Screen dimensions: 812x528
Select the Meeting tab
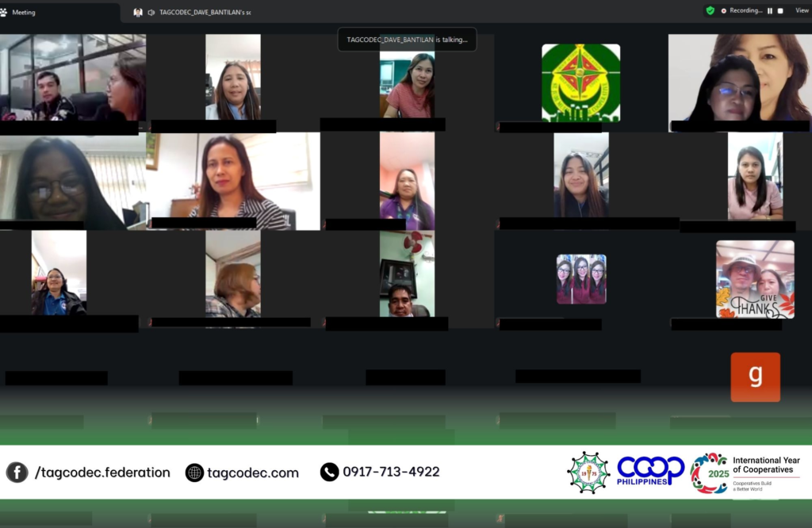point(24,12)
